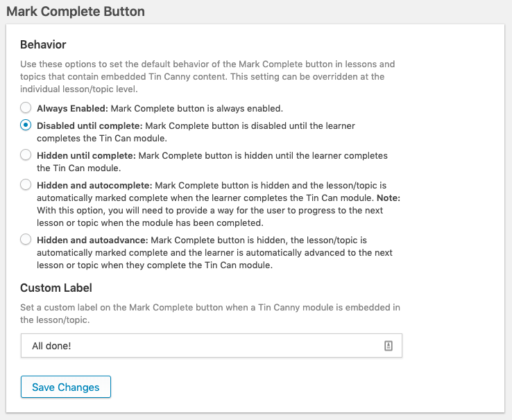Click the Mark Complete Button section title
The height and width of the screenshot is (420, 512).
click(x=76, y=12)
